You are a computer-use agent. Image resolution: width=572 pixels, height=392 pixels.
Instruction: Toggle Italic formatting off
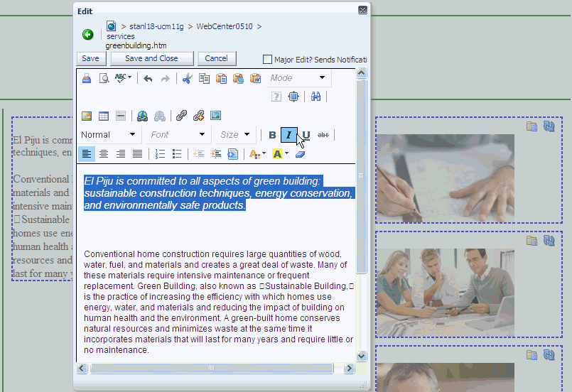289,135
